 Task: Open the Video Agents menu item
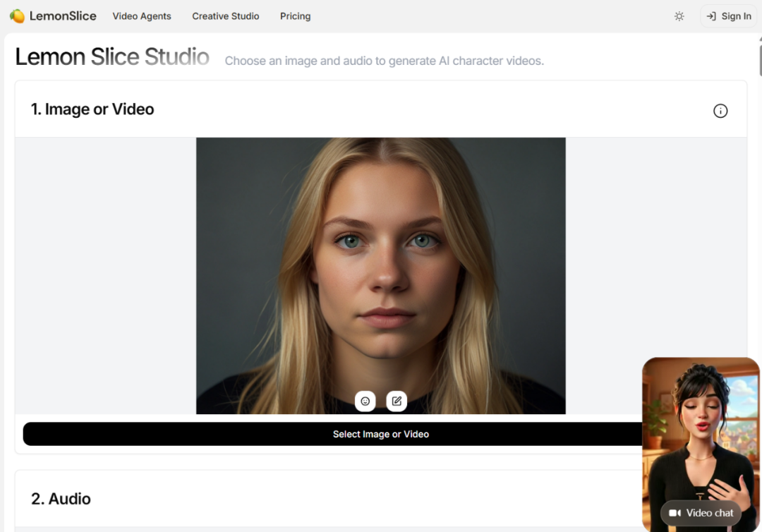[142, 16]
